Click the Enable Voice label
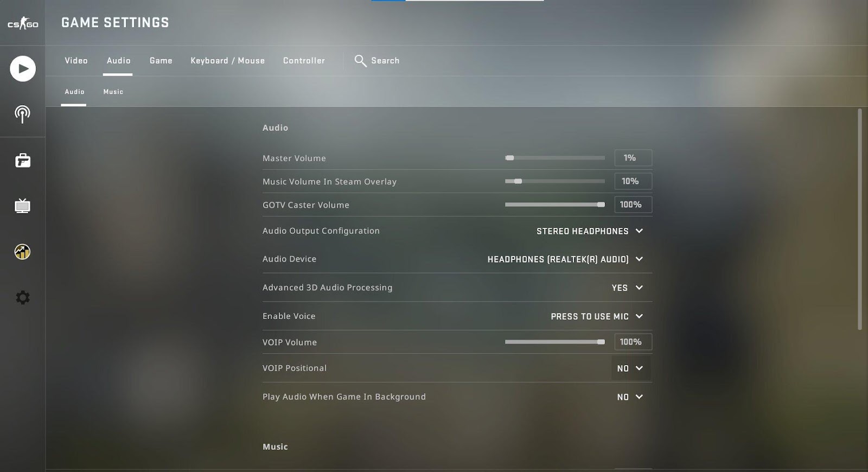This screenshot has width=868, height=472. click(x=289, y=316)
